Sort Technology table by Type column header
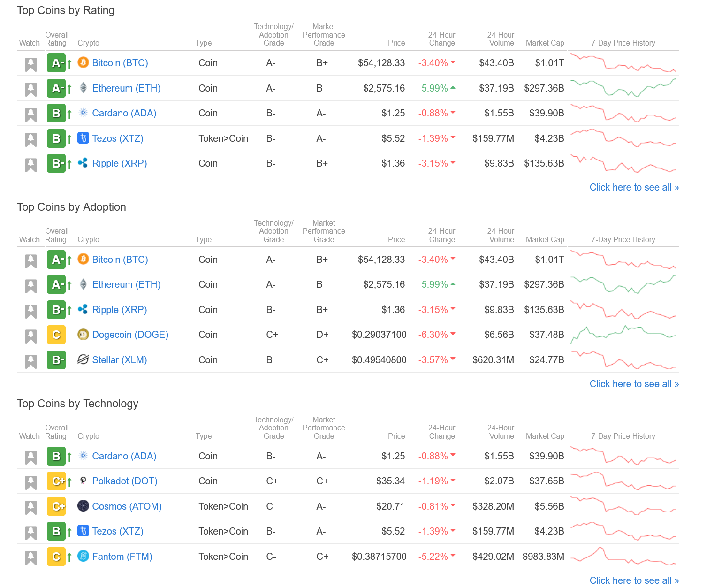Image resolution: width=714 pixels, height=588 pixels. [204, 436]
